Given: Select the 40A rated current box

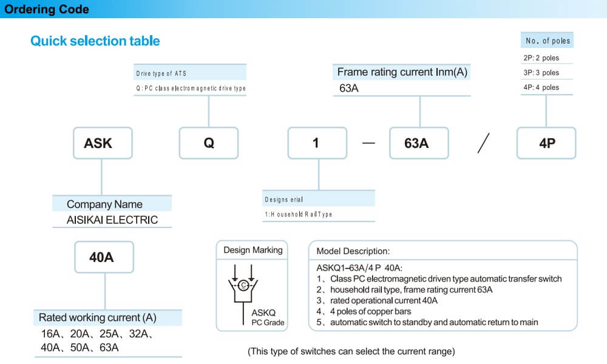Looking at the screenshot, I should pos(102,257).
